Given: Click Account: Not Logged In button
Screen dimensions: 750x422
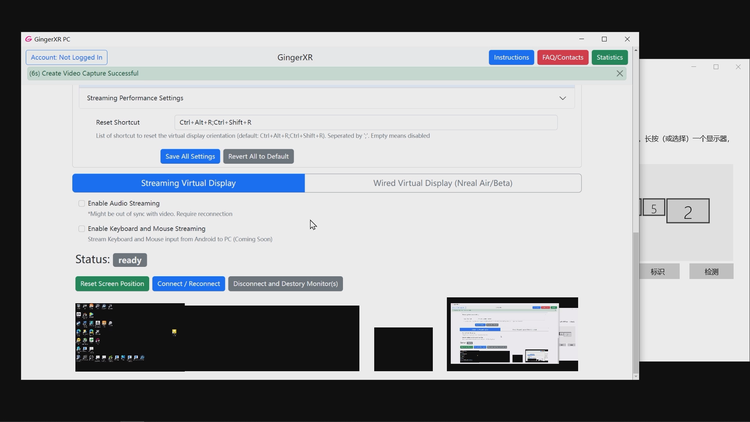Looking at the screenshot, I should tap(66, 57).
